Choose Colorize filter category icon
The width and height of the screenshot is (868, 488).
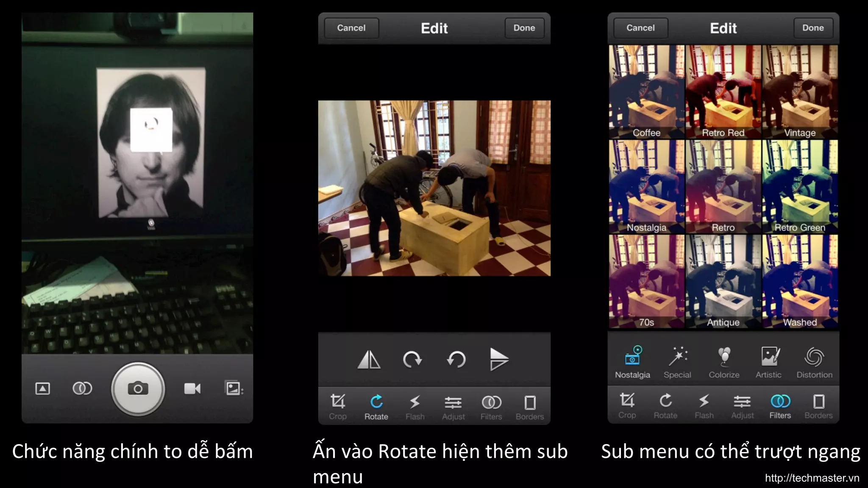click(724, 362)
